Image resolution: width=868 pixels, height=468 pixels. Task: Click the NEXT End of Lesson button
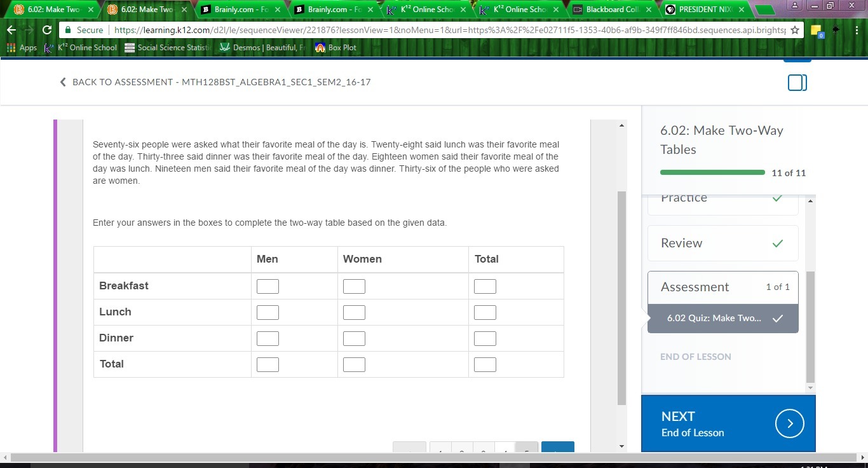coord(728,423)
